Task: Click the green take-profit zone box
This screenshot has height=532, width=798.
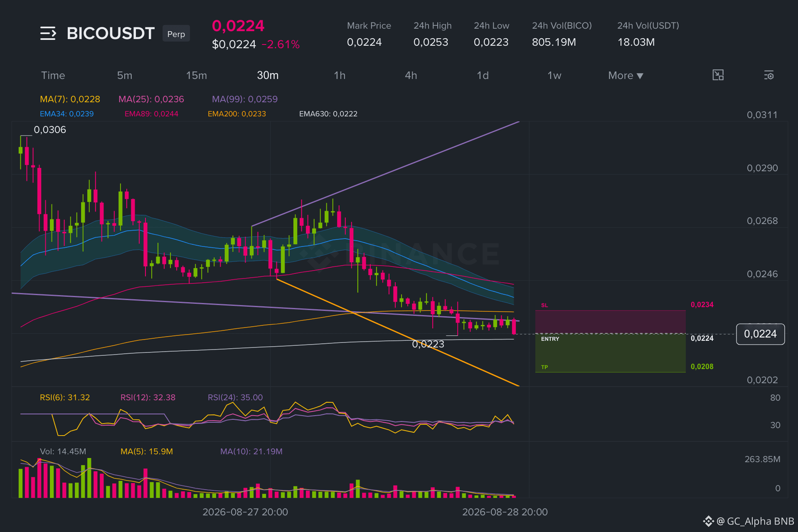Action: click(611, 353)
